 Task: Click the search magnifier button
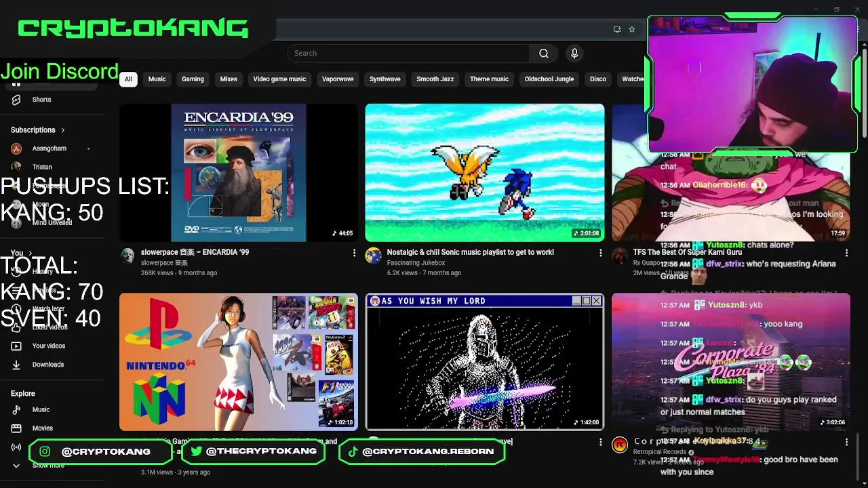point(544,54)
